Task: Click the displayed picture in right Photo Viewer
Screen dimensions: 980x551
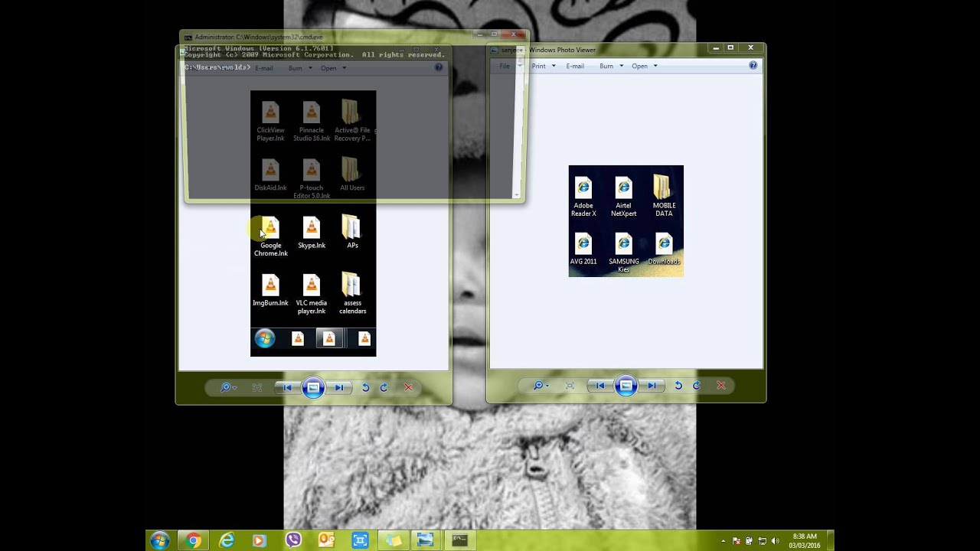Action: [x=626, y=221]
